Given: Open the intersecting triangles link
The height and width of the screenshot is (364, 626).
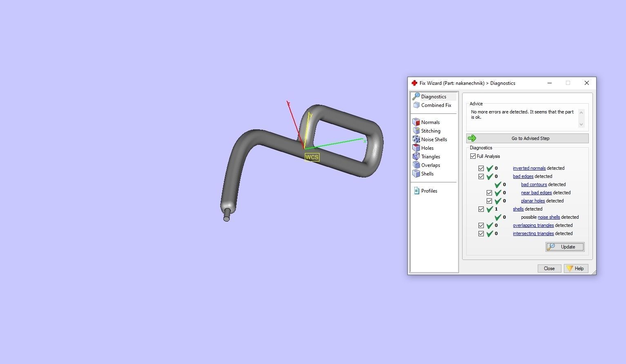Looking at the screenshot, I should pos(533,233).
